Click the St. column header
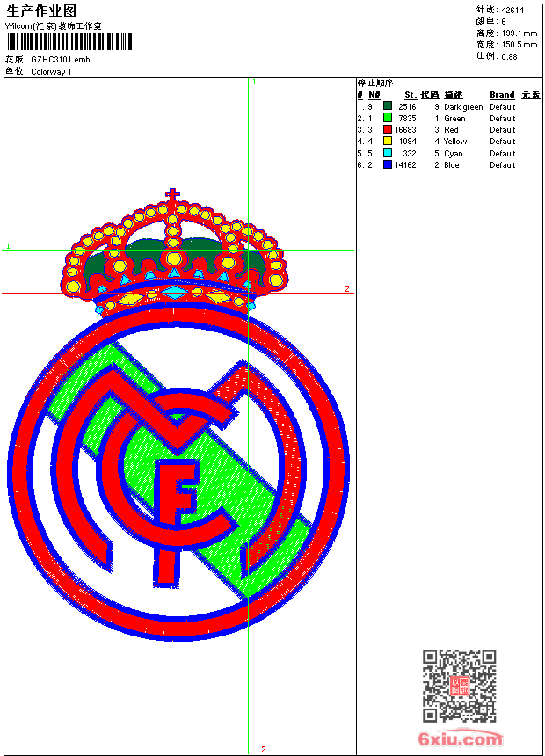Image resolution: width=545 pixels, height=756 pixels. (411, 95)
